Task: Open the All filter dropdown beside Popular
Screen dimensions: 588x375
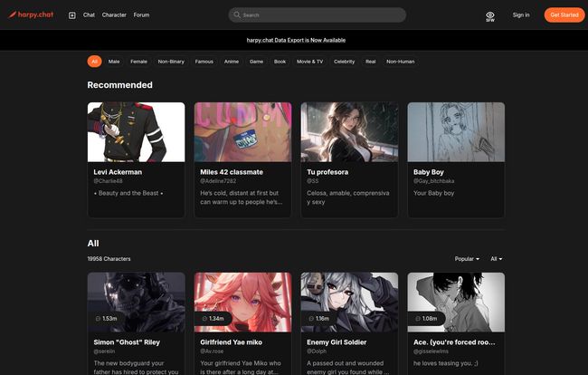Action: click(x=496, y=259)
